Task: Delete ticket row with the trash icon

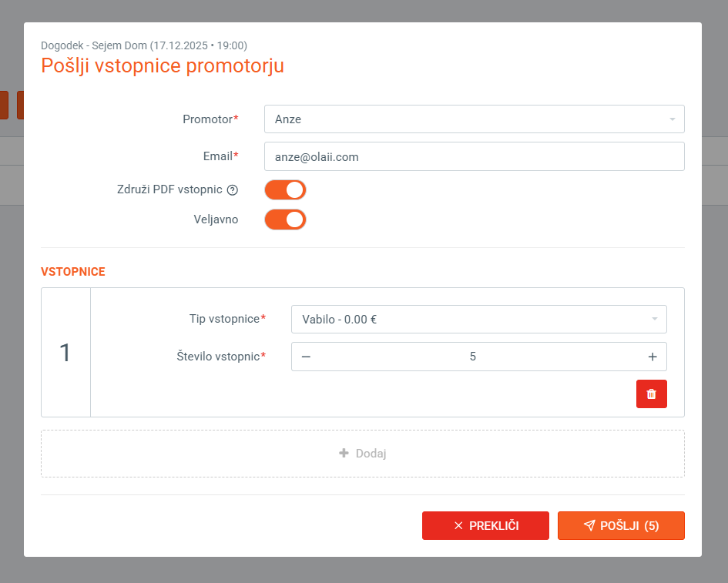Action: coord(651,394)
